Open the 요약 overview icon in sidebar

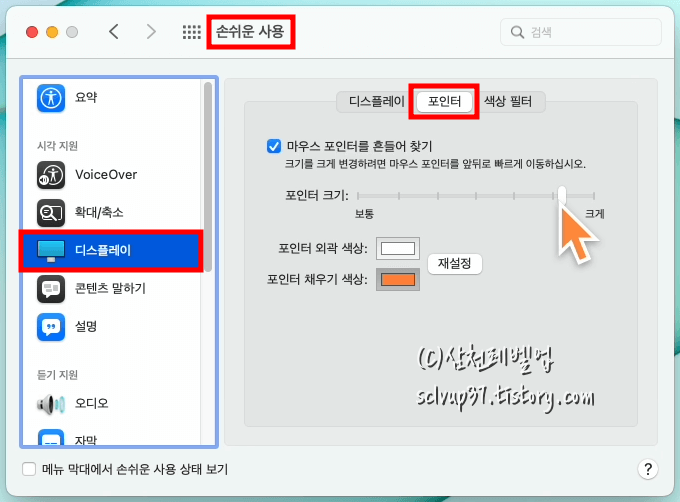click(51, 98)
